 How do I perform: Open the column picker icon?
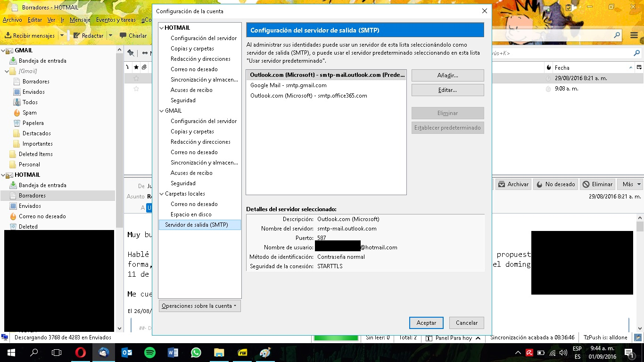click(639, 67)
